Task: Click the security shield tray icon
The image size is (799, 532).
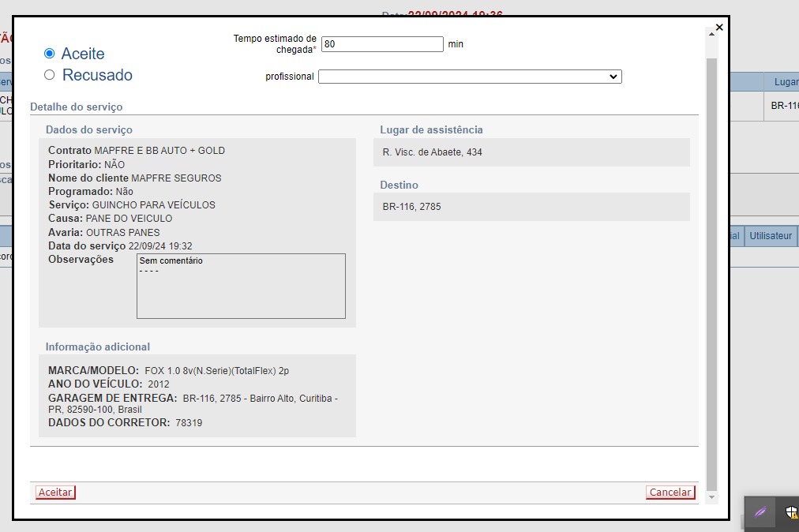Action: point(791,511)
